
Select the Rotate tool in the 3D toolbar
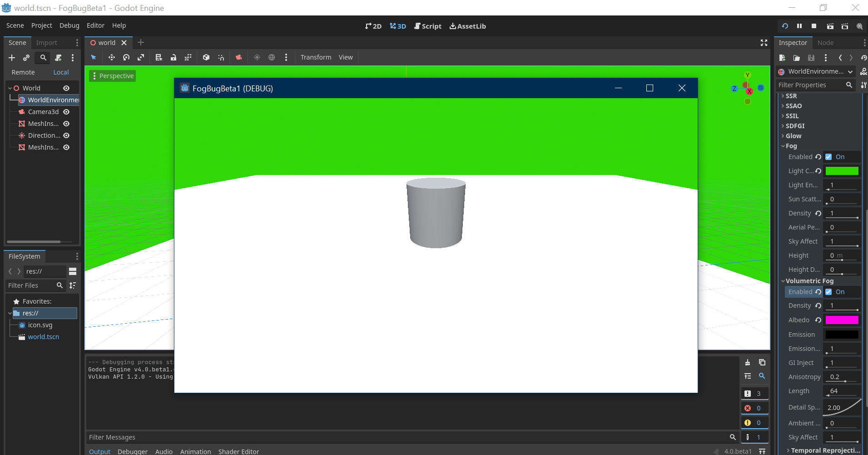tap(126, 57)
